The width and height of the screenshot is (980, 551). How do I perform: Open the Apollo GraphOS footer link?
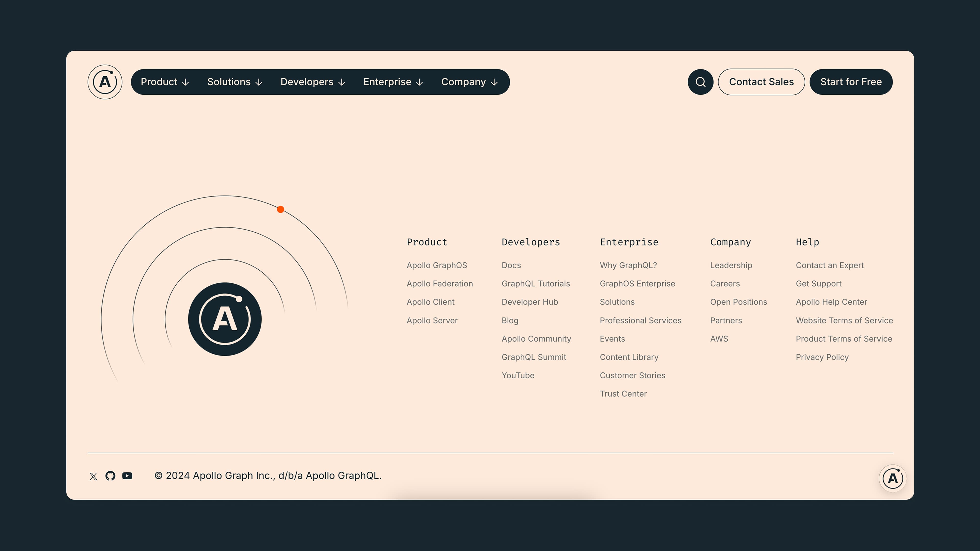[x=437, y=265]
